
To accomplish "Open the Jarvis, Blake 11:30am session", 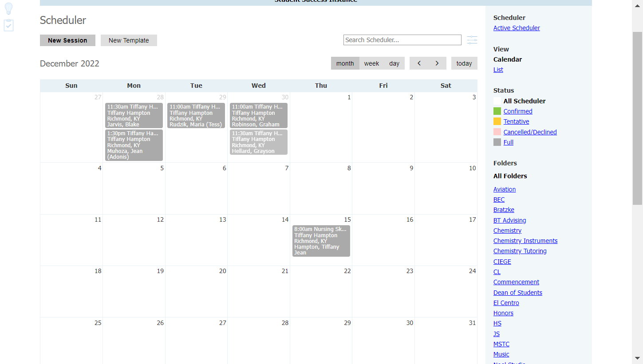I will pos(134,116).
